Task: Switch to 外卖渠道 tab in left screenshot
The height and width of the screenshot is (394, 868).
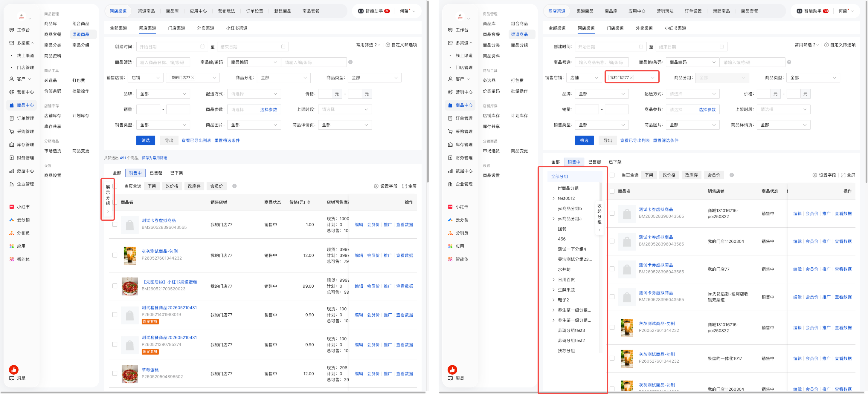Action: [x=205, y=28]
